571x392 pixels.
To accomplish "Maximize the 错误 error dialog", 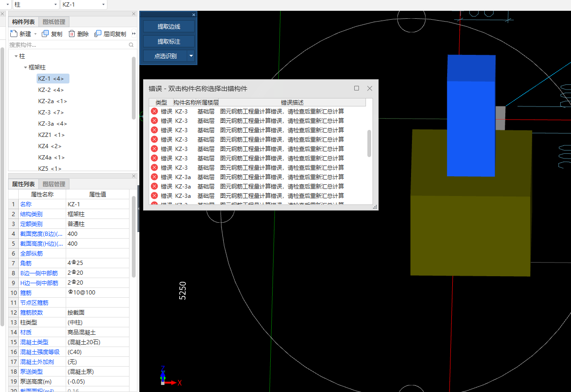I will (357, 88).
